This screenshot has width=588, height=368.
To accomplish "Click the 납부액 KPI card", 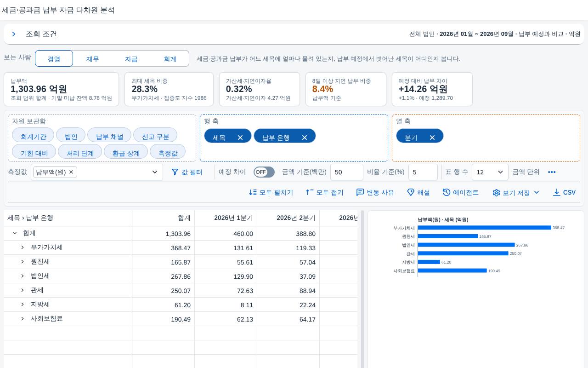I will tap(61, 89).
